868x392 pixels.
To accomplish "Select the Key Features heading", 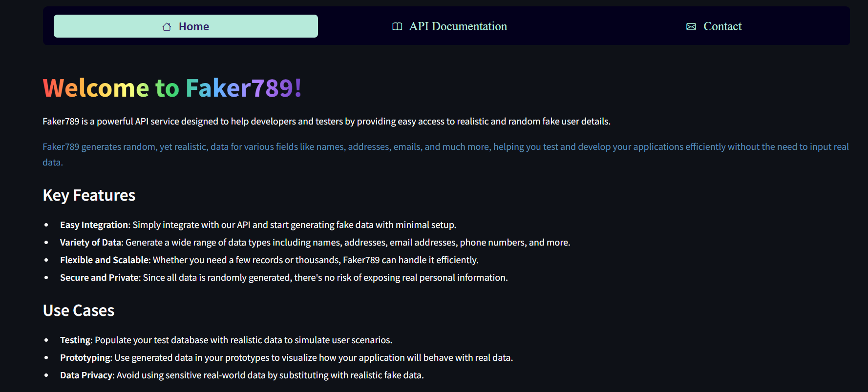I will point(89,195).
